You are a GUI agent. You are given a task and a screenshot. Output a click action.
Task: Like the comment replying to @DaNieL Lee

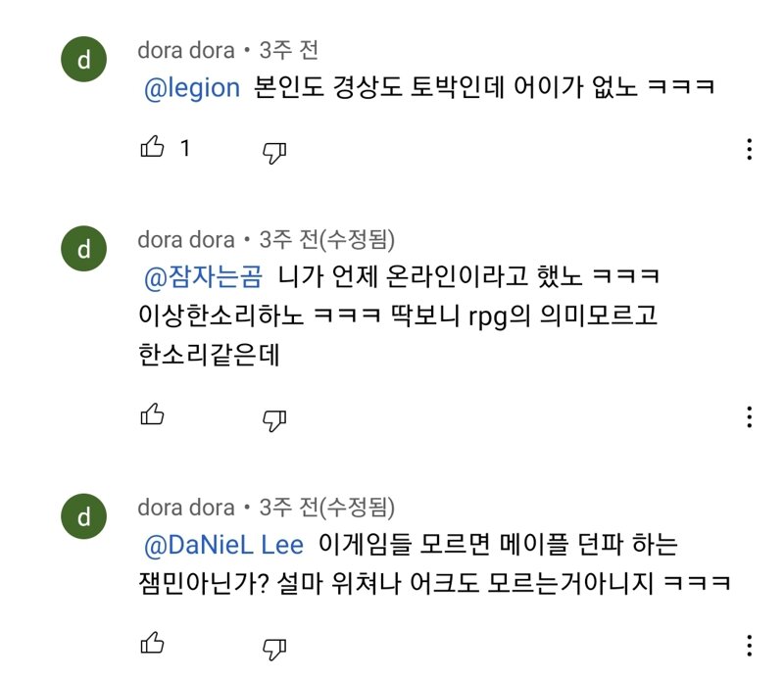(153, 644)
